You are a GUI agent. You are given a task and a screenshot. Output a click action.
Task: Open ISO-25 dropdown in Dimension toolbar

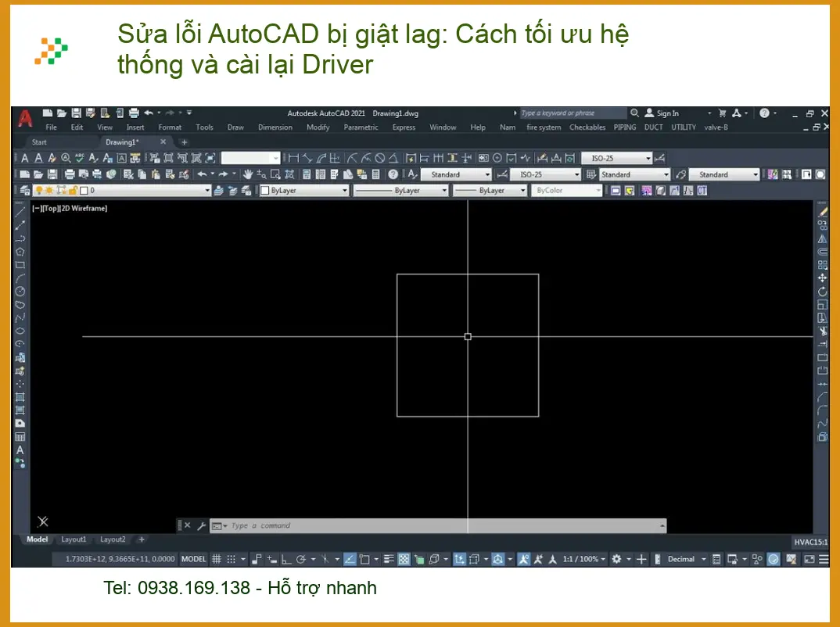pyautogui.click(x=616, y=158)
